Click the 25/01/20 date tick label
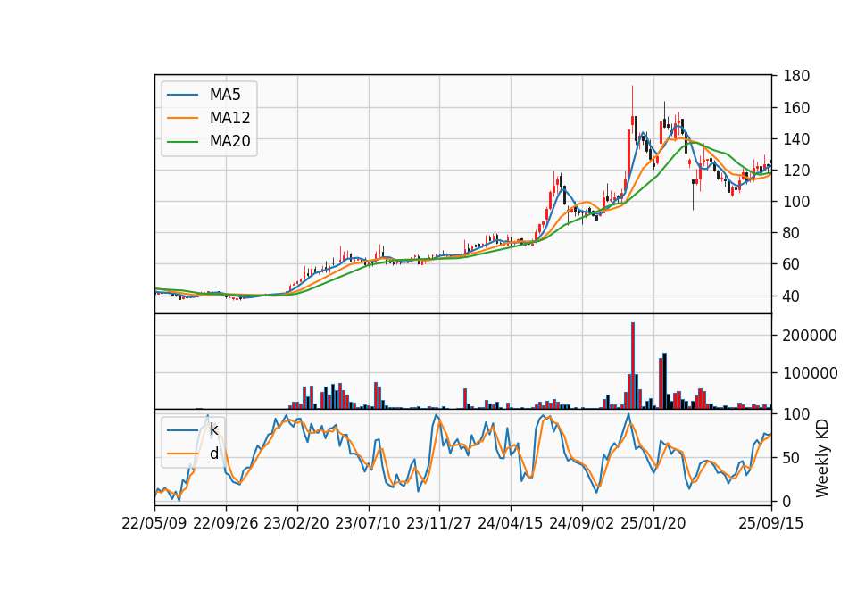857x616 pixels. [653, 523]
